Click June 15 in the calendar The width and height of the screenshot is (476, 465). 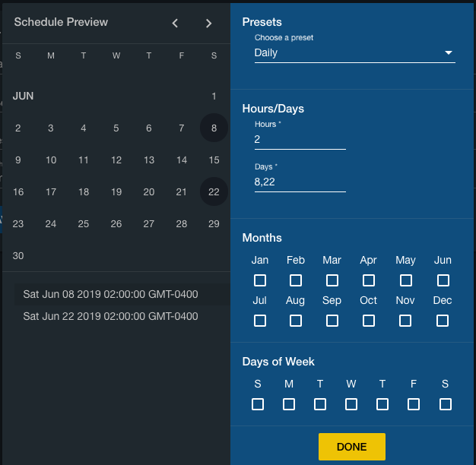coord(214,160)
